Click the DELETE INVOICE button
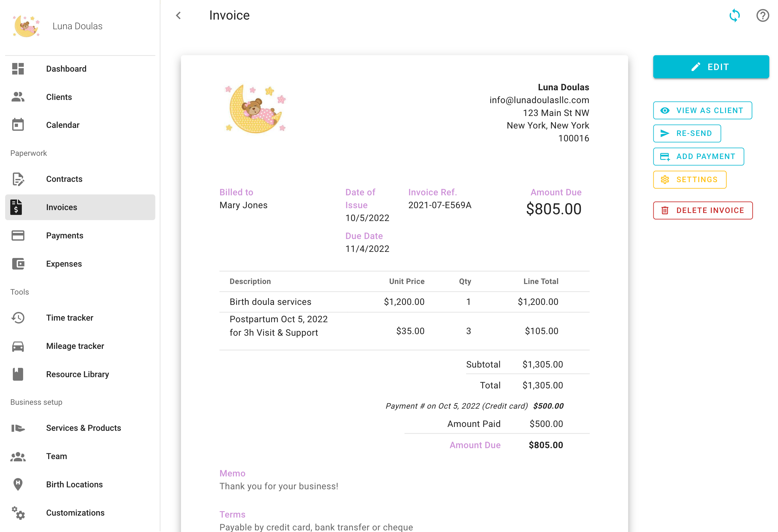Screen dimensions: 778x532 702,210
